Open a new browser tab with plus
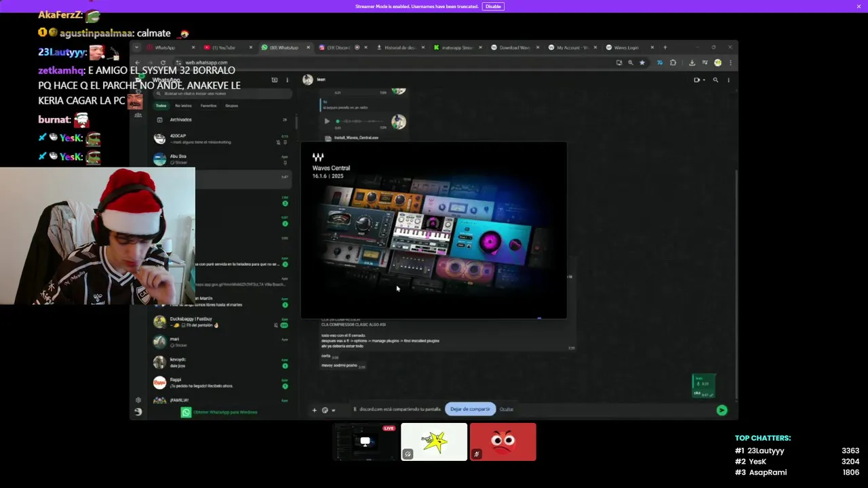This screenshot has height=488, width=868. click(x=665, y=47)
